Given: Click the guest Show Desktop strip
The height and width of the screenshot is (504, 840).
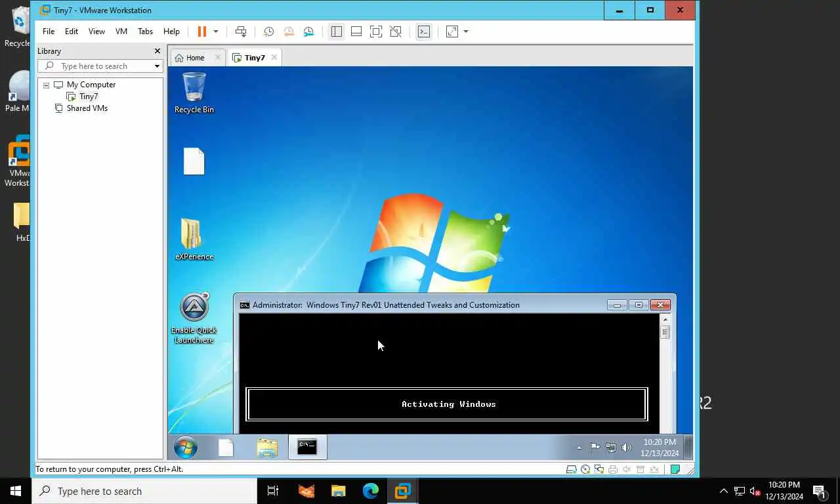Looking at the screenshot, I should point(688,448).
